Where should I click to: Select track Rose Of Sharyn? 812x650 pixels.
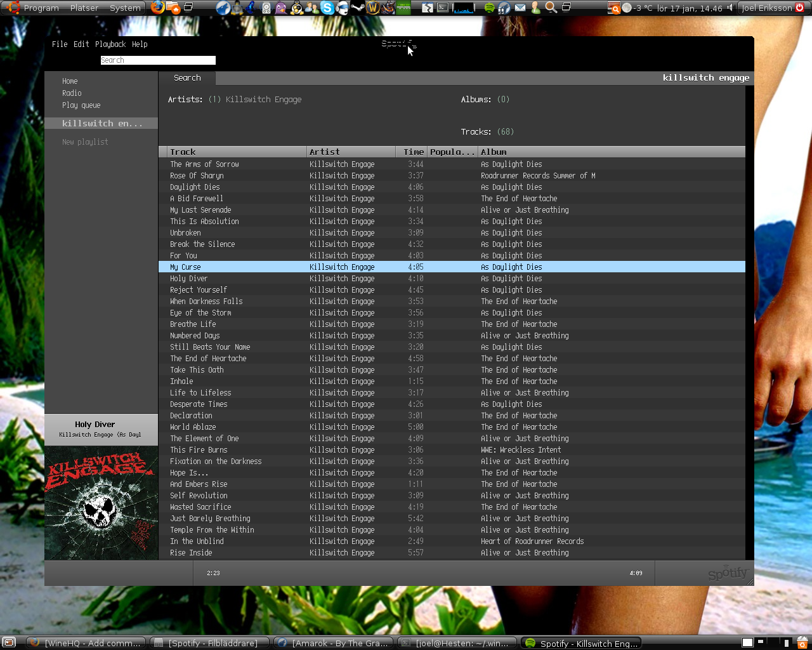(x=452, y=176)
